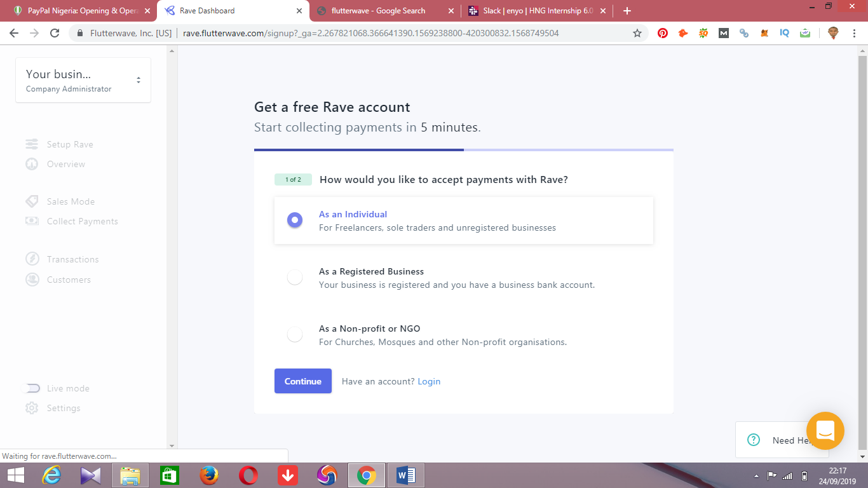
Task: View site info for Flutterwave, Inc.
Action: (124, 33)
